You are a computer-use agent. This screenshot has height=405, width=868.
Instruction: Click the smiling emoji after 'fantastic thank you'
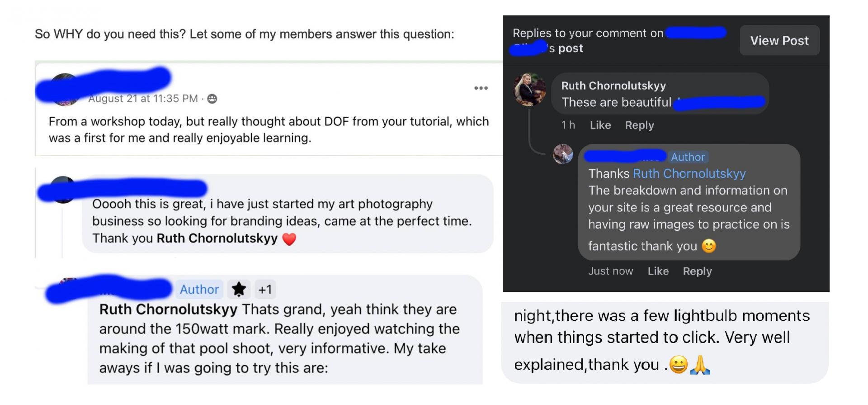[x=709, y=246]
